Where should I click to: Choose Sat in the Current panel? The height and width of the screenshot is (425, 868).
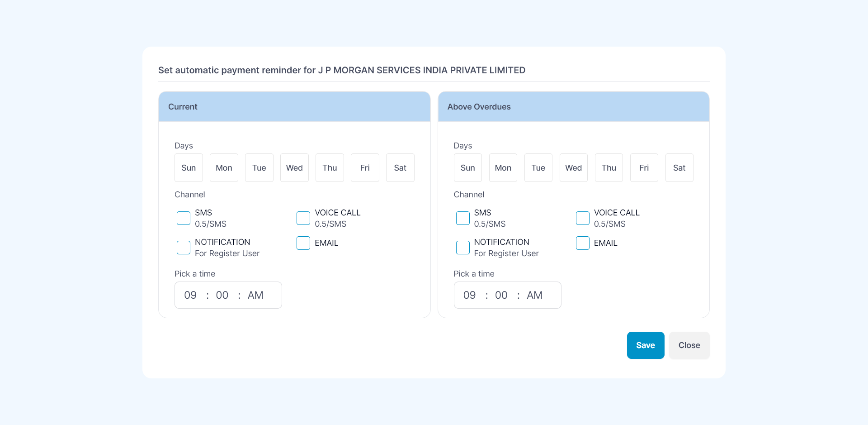coord(400,168)
